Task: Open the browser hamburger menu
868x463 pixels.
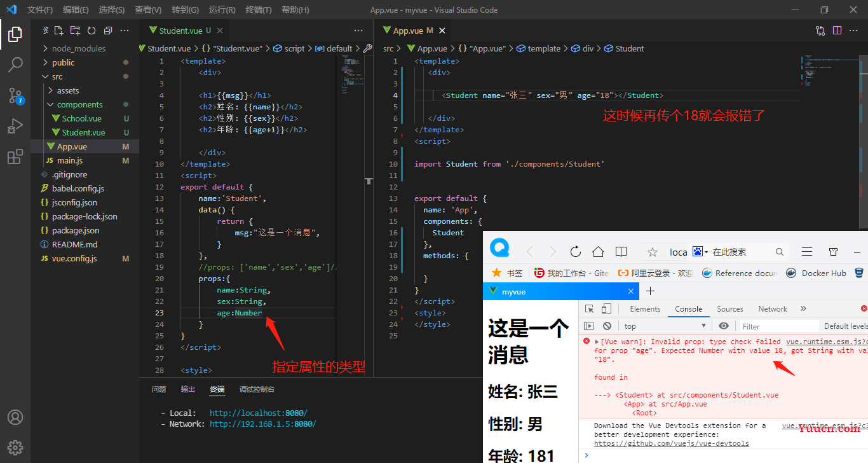Action: (807, 251)
